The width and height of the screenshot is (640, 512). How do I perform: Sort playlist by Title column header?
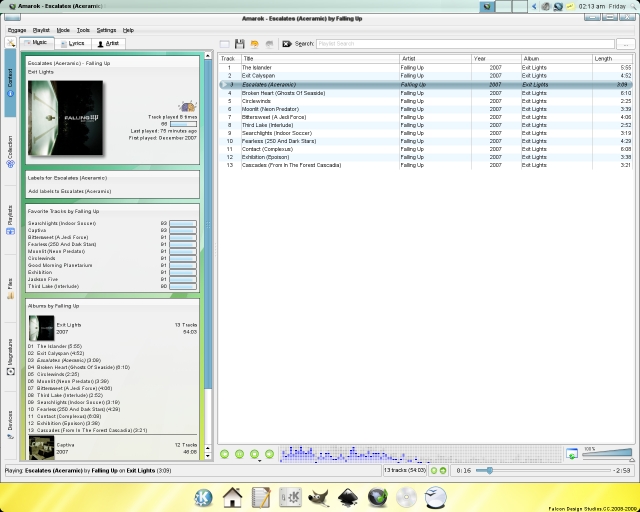(x=320, y=59)
